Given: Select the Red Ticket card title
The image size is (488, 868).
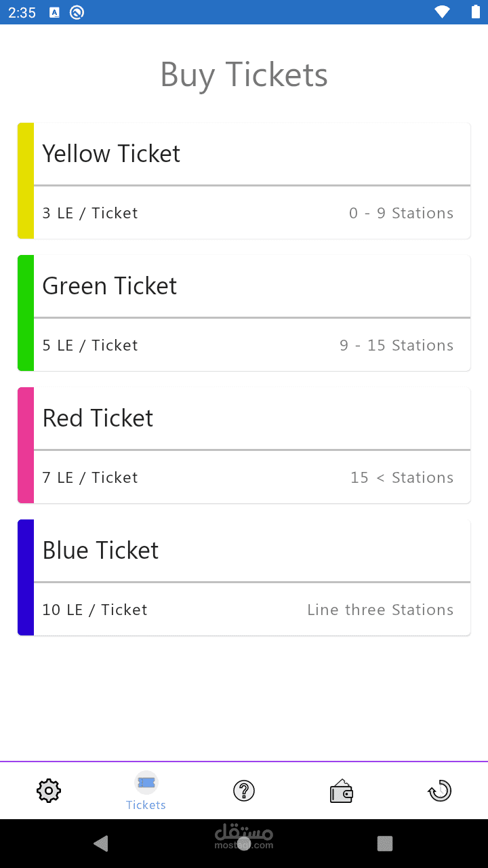Looking at the screenshot, I should point(98,418).
